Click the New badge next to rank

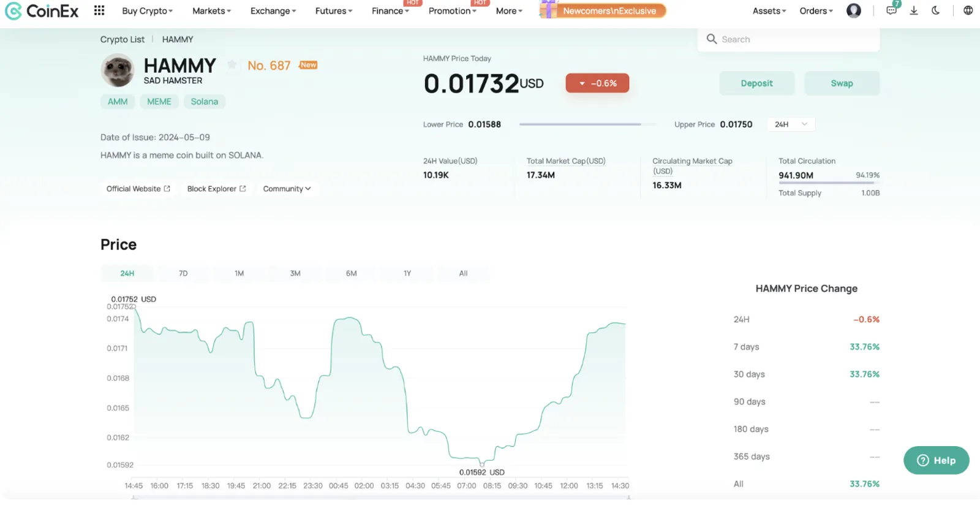308,65
